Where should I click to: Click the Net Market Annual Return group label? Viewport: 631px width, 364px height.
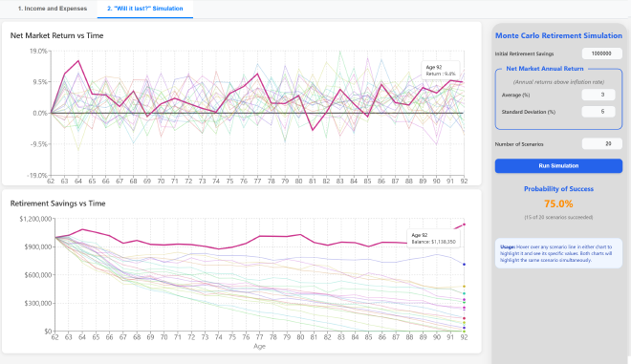545,69
